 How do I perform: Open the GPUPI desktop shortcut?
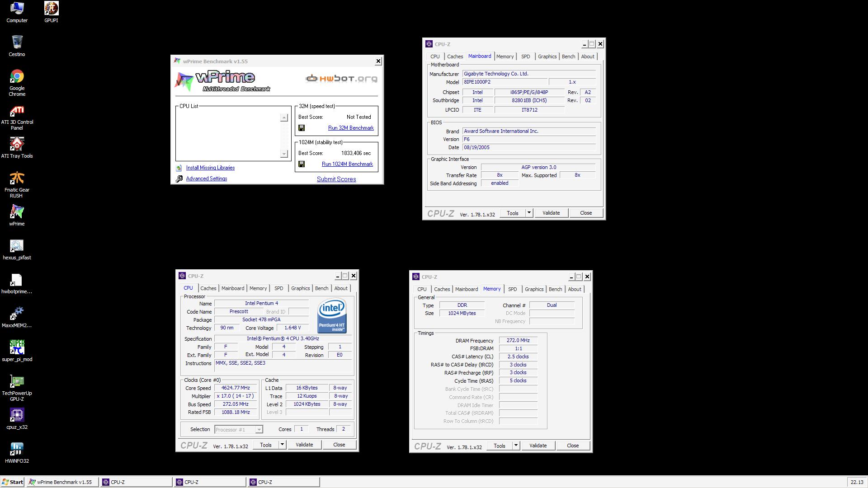pos(51,12)
